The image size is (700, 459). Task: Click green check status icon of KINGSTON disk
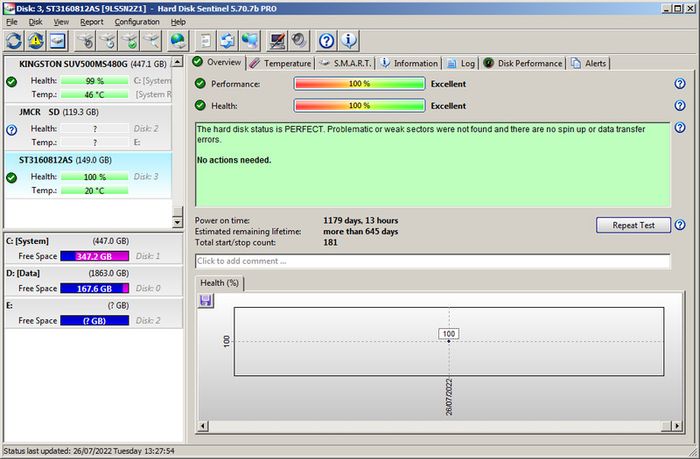tap(12, 82)
